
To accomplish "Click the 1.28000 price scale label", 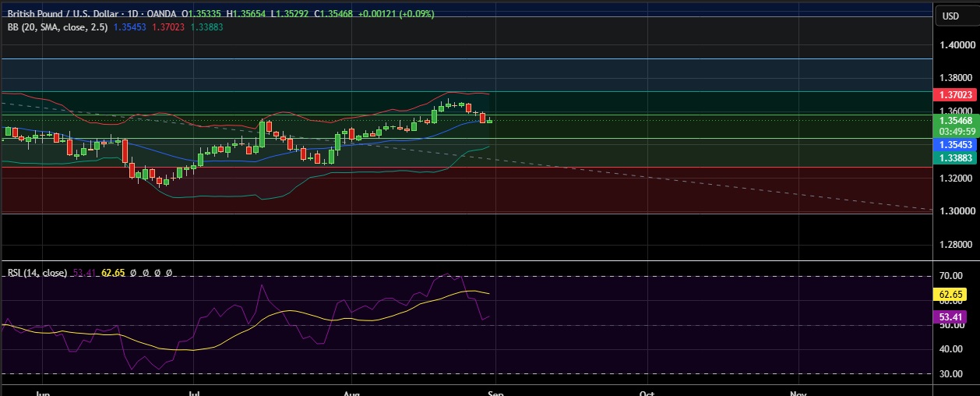I will 955,245.
